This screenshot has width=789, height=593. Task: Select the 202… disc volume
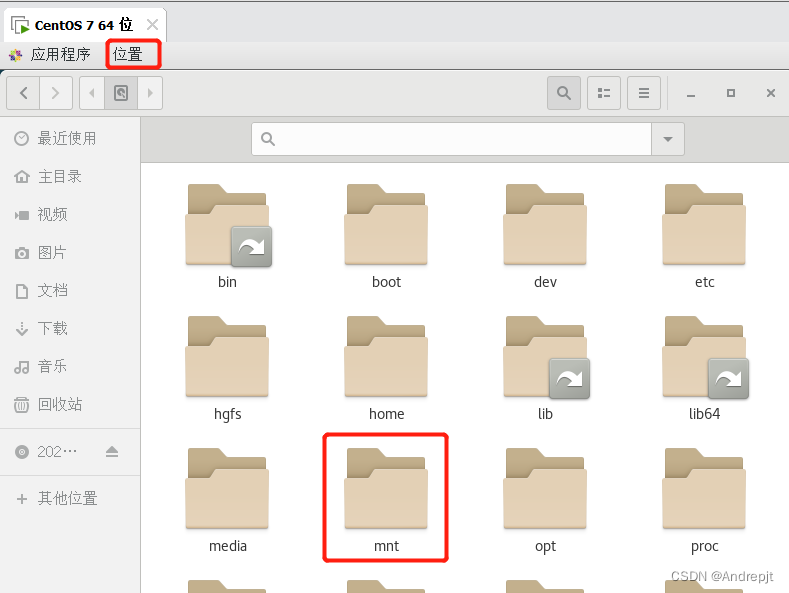[x=56, y=452]
